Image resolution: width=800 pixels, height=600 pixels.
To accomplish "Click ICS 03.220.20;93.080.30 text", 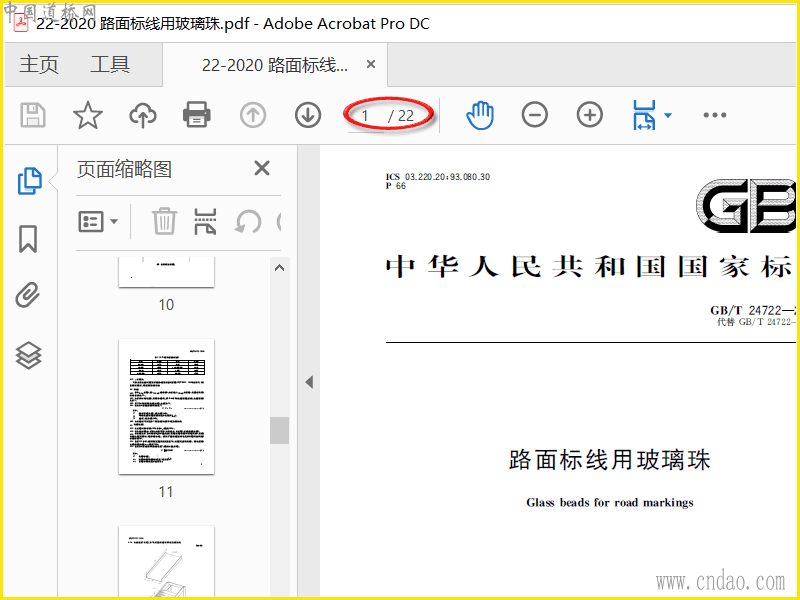I will (x=438, y=177).
